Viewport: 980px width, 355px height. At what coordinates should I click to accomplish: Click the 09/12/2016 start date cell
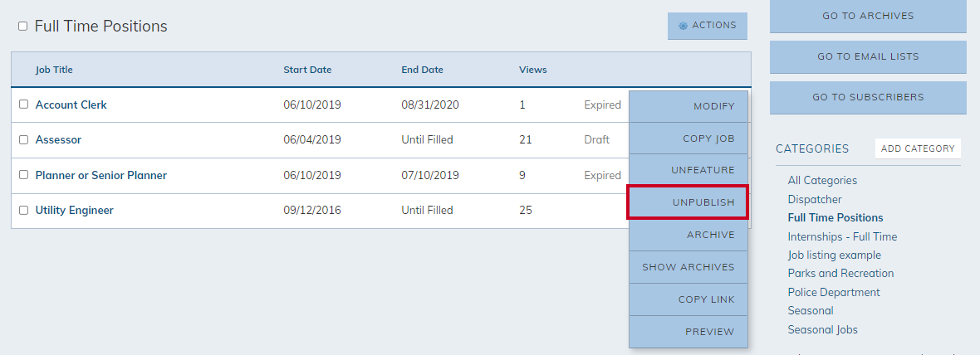[312, 210]
